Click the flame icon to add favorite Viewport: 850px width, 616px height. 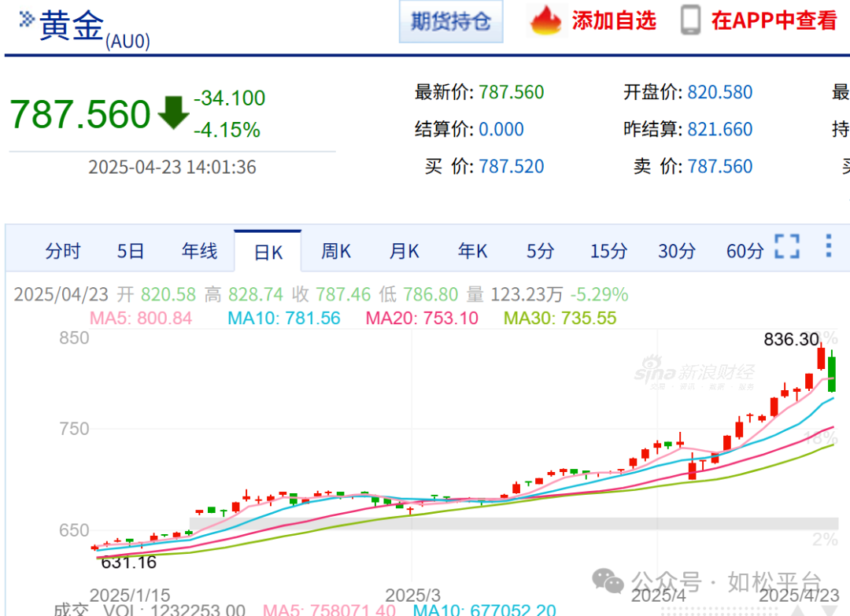click(545, 21)
